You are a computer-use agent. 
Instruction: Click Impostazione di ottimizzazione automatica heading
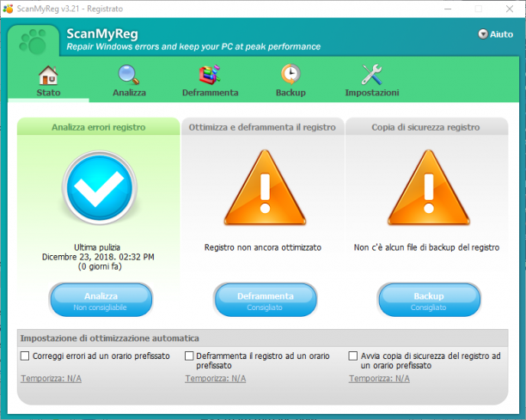[x=110, y=338]
